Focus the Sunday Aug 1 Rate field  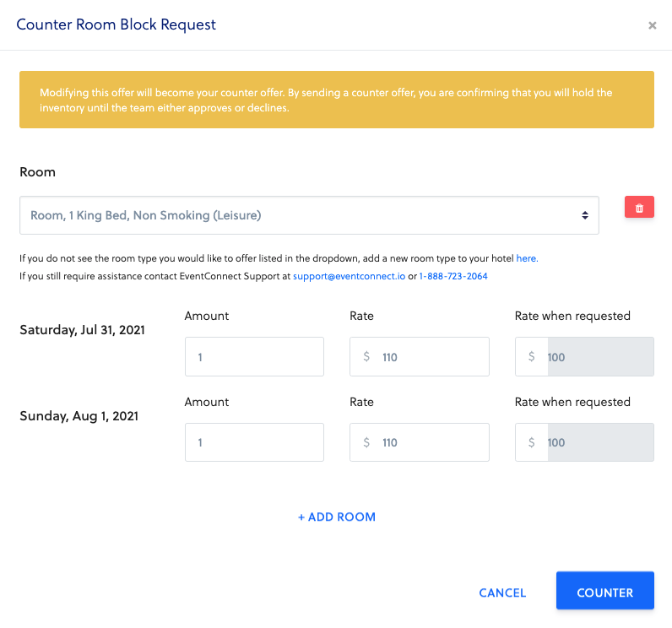click(x=431, y=442)
